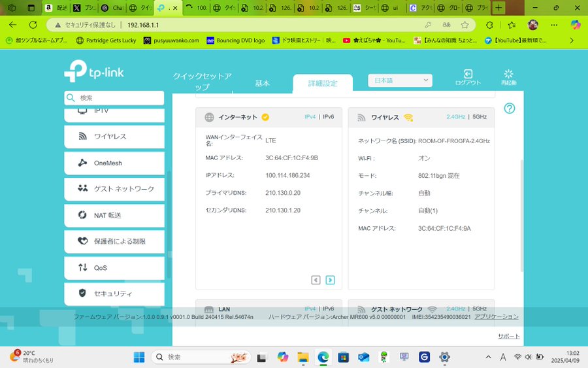Screen dimensions: 588x368
Task: Open Partridge Gets Lucky bookmark
Action: click(x=106, y=41)
